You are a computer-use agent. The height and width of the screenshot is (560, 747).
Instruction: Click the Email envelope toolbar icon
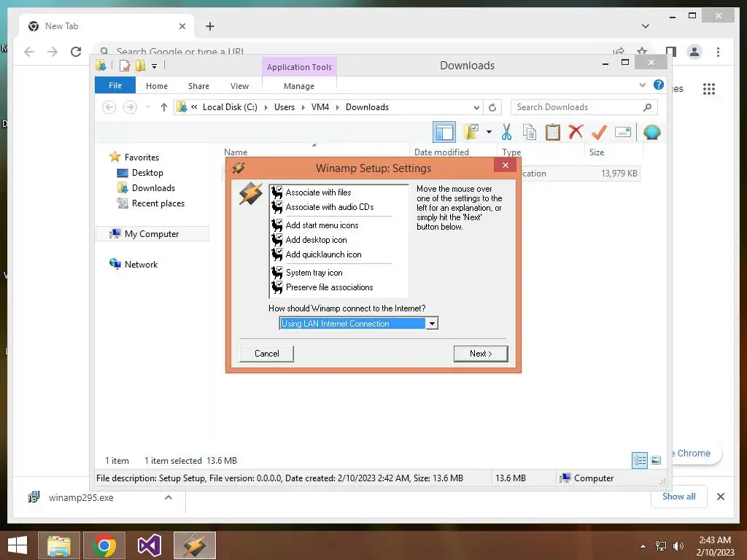[623, 132]
